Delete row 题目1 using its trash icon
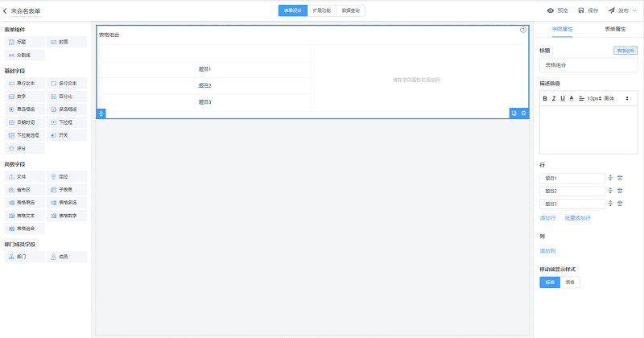Screen dimensions: 644x338 [x=620, y=178]
